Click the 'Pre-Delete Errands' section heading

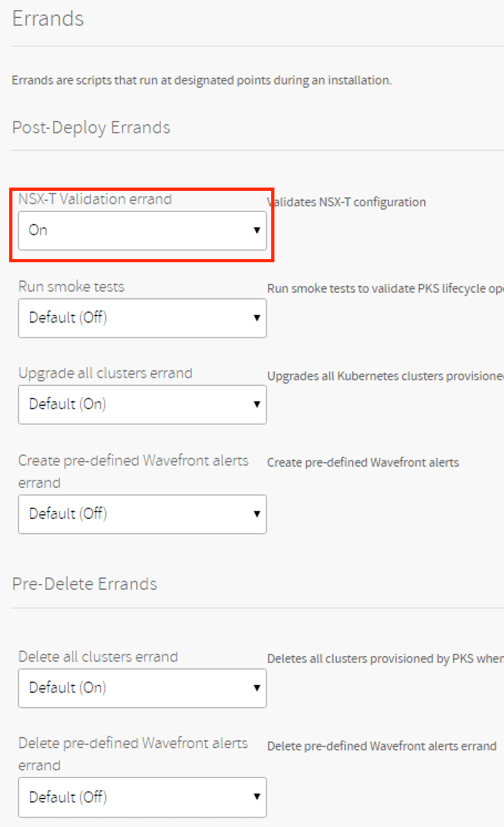point(85,584)
